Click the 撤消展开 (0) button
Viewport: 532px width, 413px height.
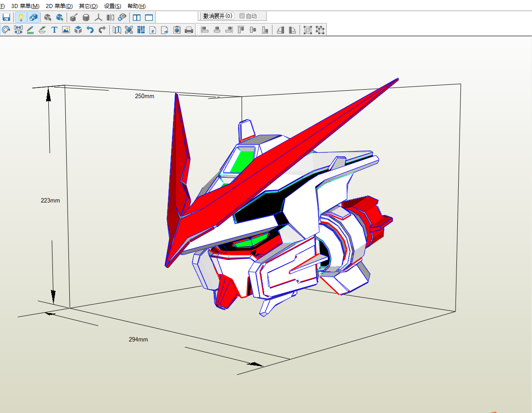tap(218, 16)
